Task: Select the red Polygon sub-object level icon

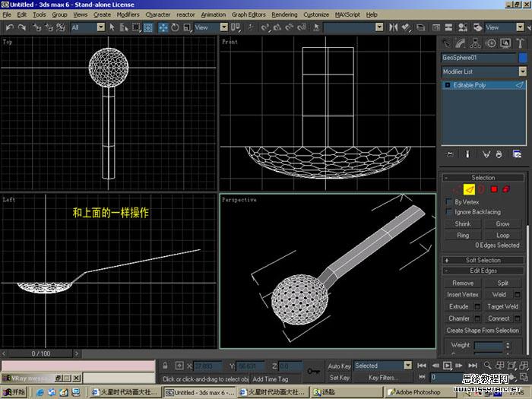Action: 494,189
